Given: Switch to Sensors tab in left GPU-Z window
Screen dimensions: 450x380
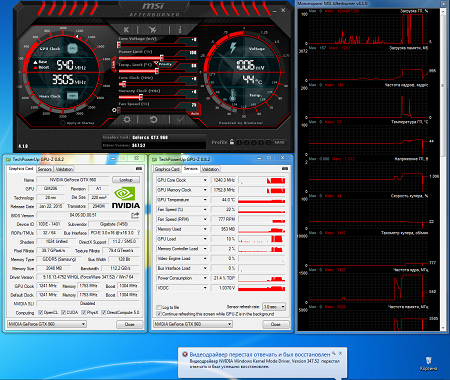Looking at the screenshot, I should [x=44, y=169].
